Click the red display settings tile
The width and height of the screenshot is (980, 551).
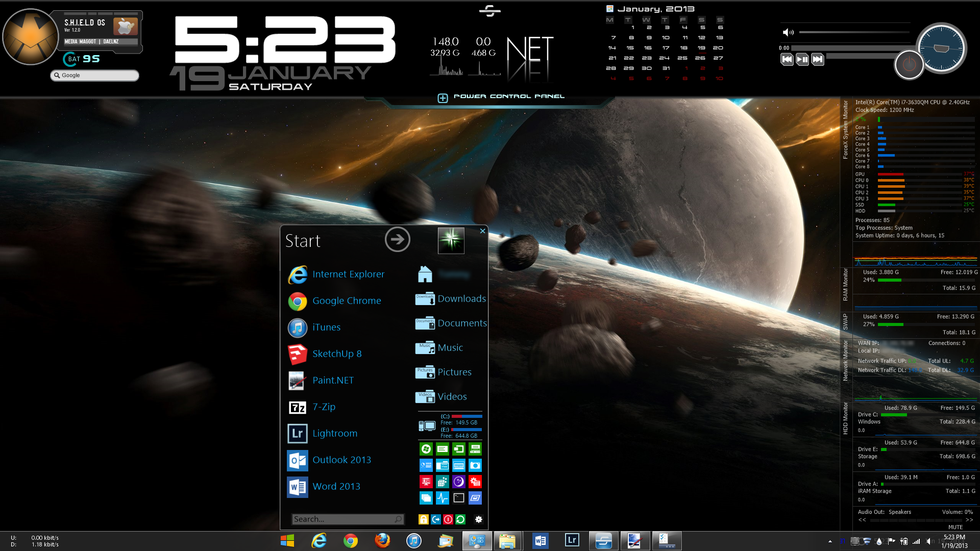tap(426, 482)
